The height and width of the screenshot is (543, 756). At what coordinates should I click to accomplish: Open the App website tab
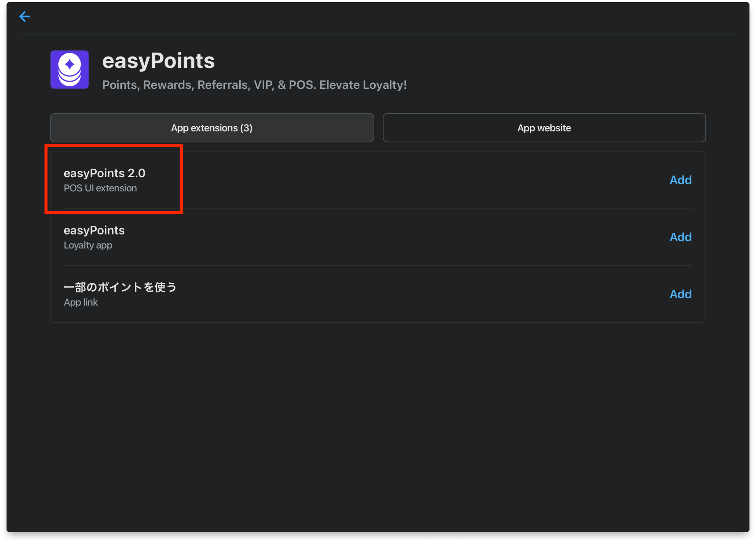click(544, 128)
